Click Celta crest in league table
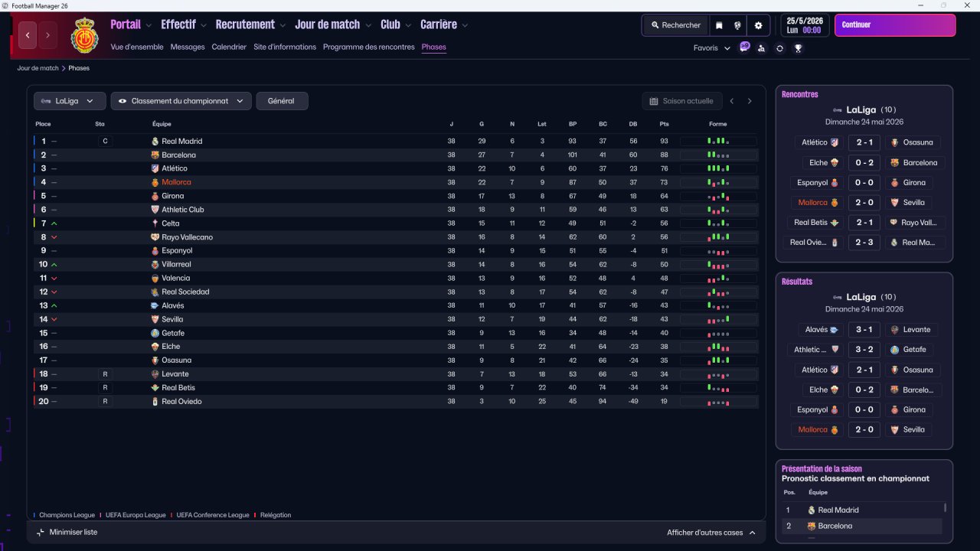980x551 pixels. [155, 223]
